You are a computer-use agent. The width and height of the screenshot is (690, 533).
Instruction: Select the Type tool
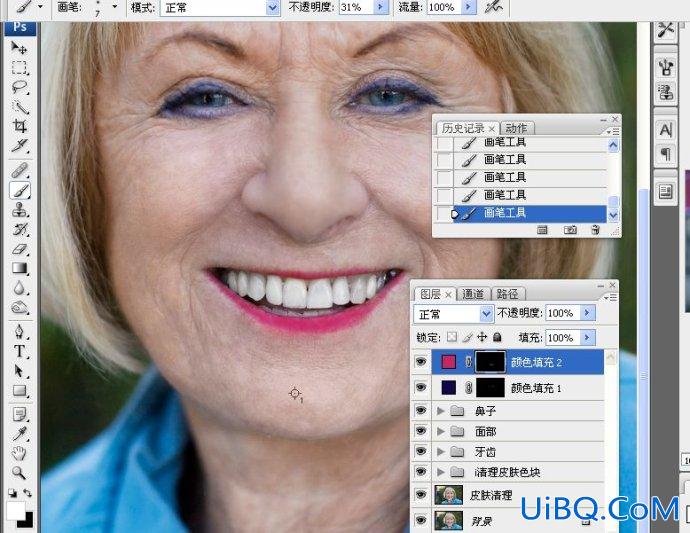click(x=19, y=351)
